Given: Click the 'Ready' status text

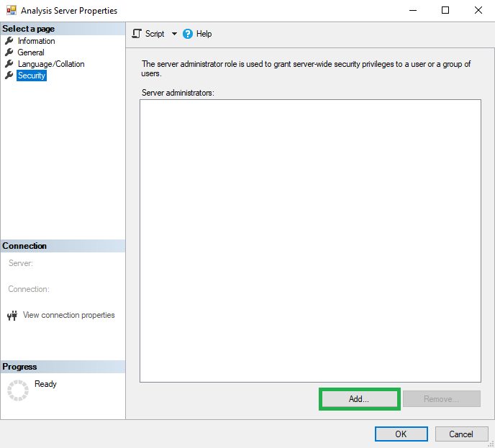Looking at the screenshot, I should pyautogui.click(x=45, y=384).
